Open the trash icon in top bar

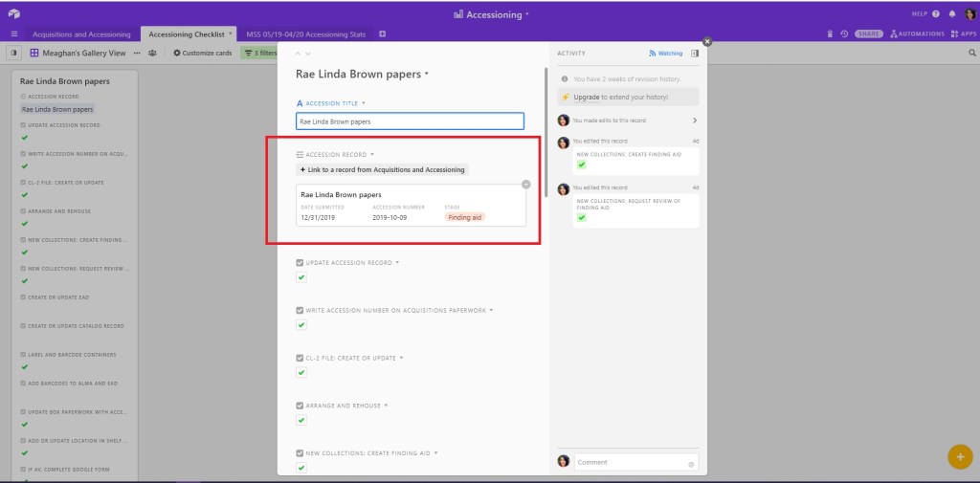coord(830,34)
